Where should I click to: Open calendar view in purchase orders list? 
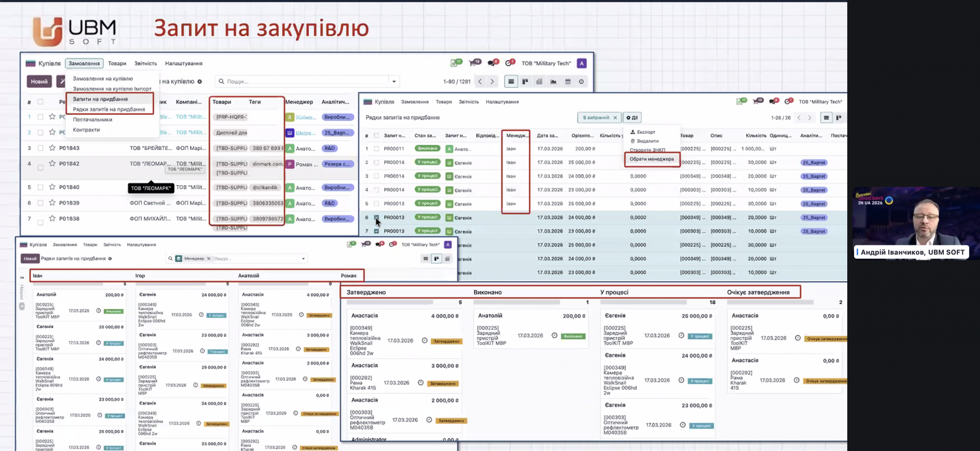(x=568, y=82)
